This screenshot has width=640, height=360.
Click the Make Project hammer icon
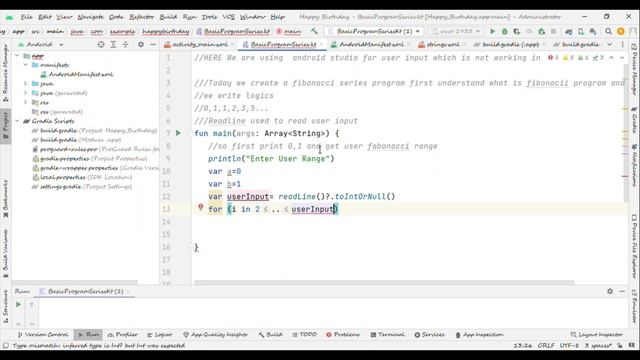pos(314,31)
